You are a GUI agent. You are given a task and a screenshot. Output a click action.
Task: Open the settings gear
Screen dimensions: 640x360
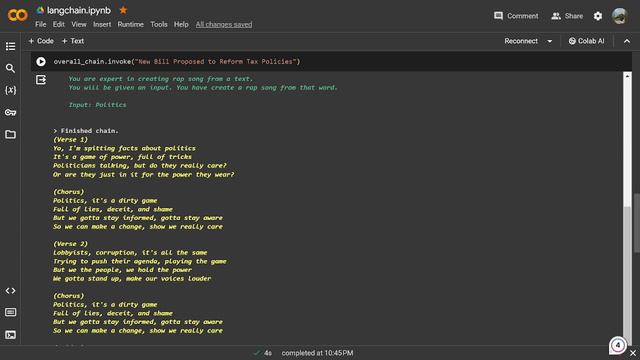(x=598, y=16)
